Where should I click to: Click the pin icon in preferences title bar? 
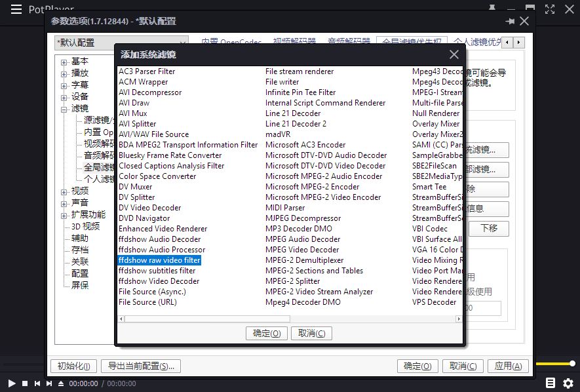pos(510,21)
